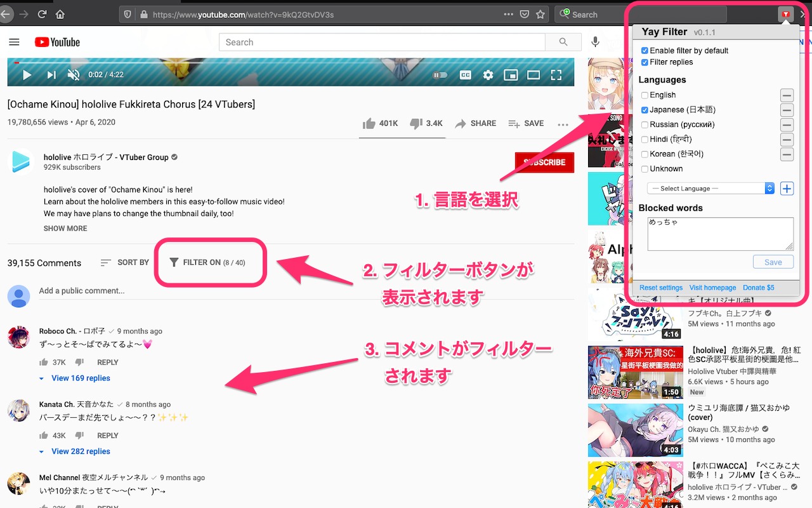Check the Korean language checkbox
The width and height of the screenshot is (812, 508).
645,154
